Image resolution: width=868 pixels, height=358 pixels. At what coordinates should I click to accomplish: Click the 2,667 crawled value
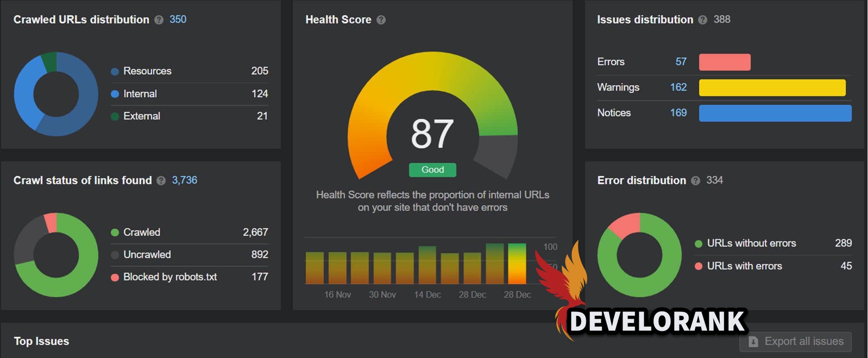(255, 232)
